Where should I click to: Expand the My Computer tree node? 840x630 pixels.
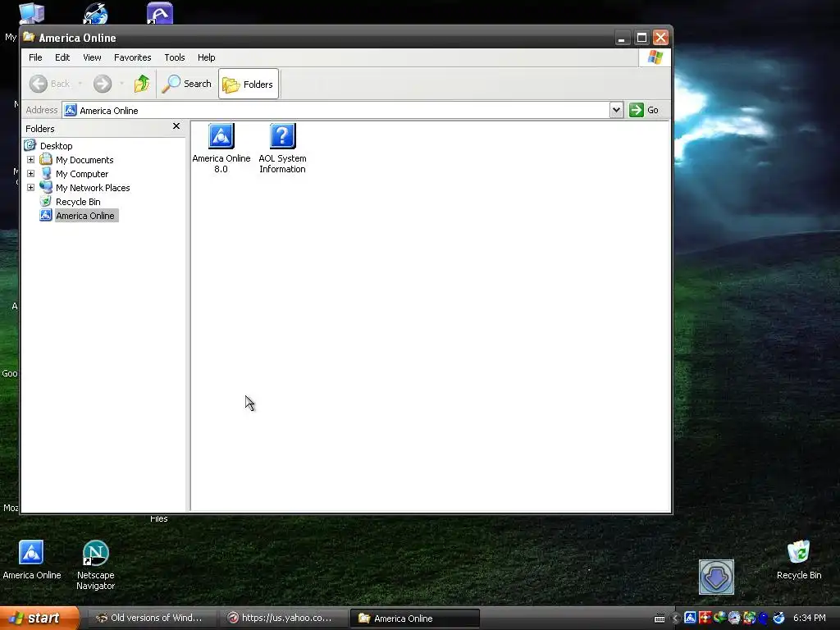pos(30,174)
